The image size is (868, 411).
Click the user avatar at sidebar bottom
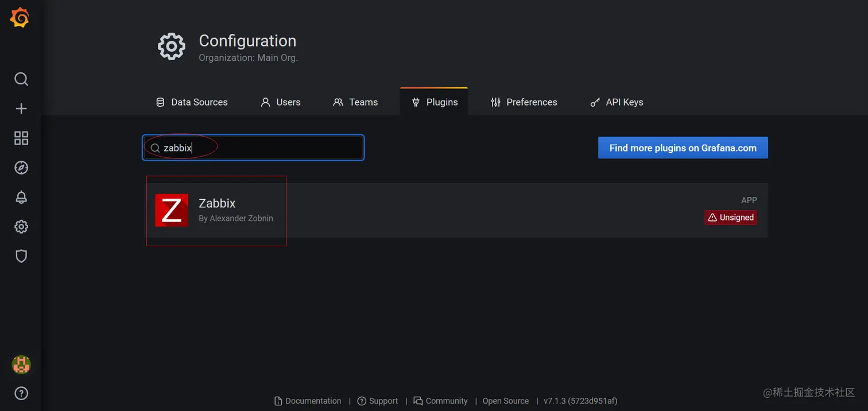[21, 364]
